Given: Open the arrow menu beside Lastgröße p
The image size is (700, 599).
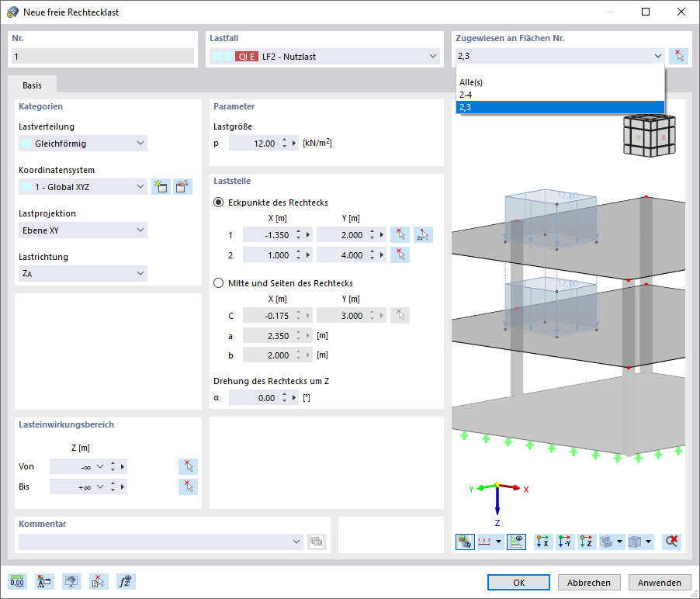Looking at the screenshot, I should point(294,144).
